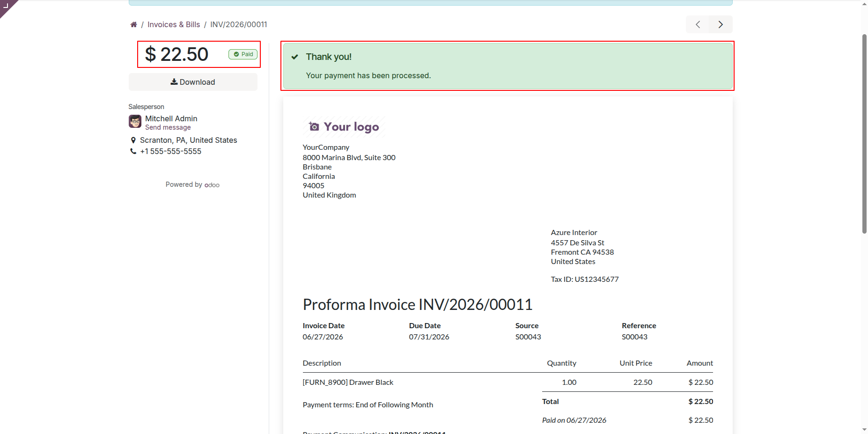
Task: Click the vertical page scrollbar
Action: pyautogui.click(x=864, y=133)
